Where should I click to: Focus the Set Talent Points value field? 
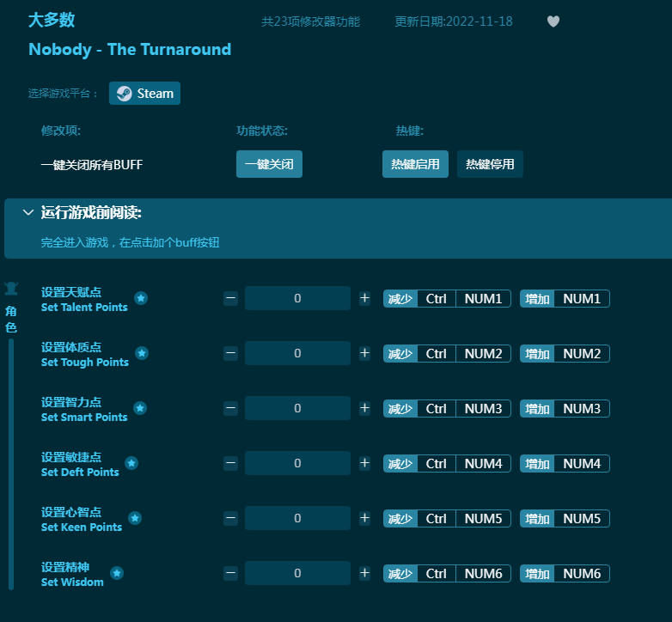pos(297,298)
